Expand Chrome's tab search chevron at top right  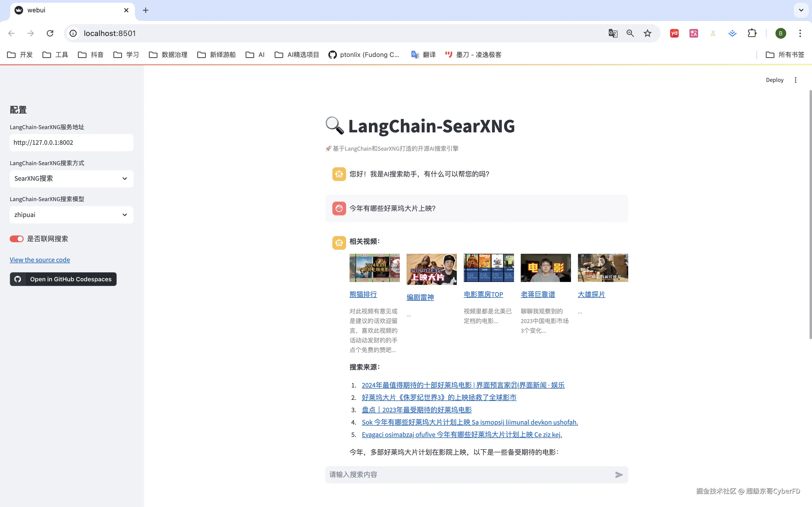click(801, 10)
